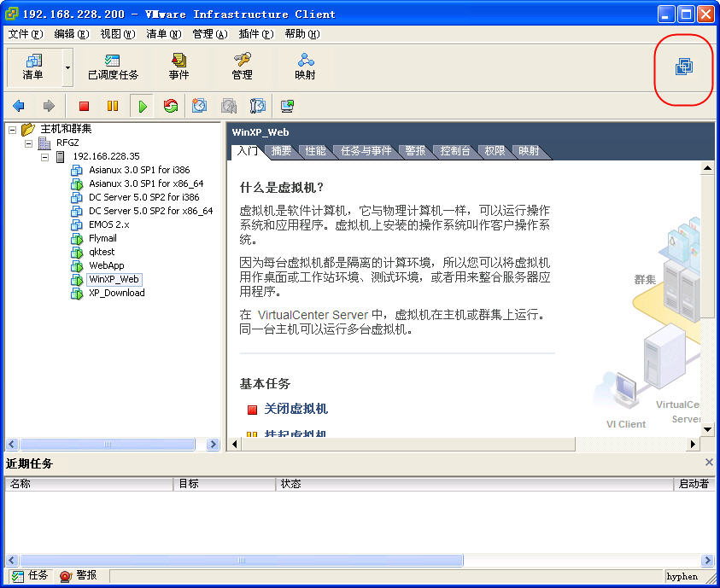Open the 清单 dropdown arrow
The height and width of the screenshot is (588, 720).
tap(67, 67)
